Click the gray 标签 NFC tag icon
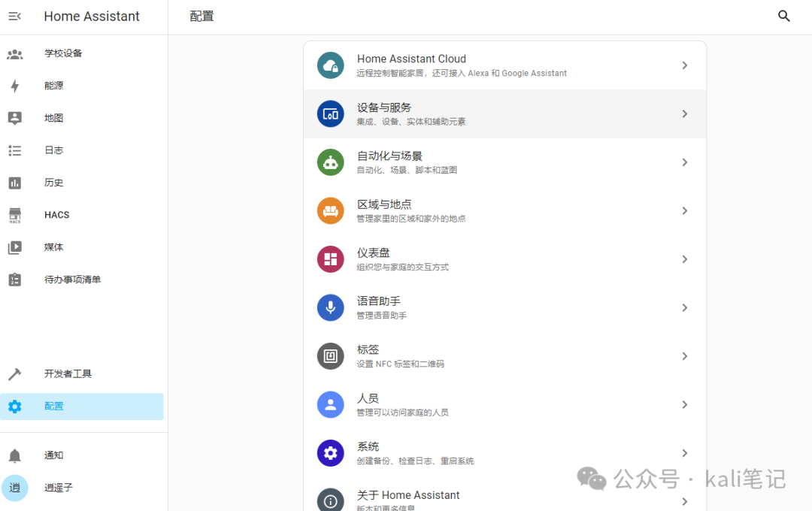Screen dimensions: 812x511 click(x=330, y=356)
